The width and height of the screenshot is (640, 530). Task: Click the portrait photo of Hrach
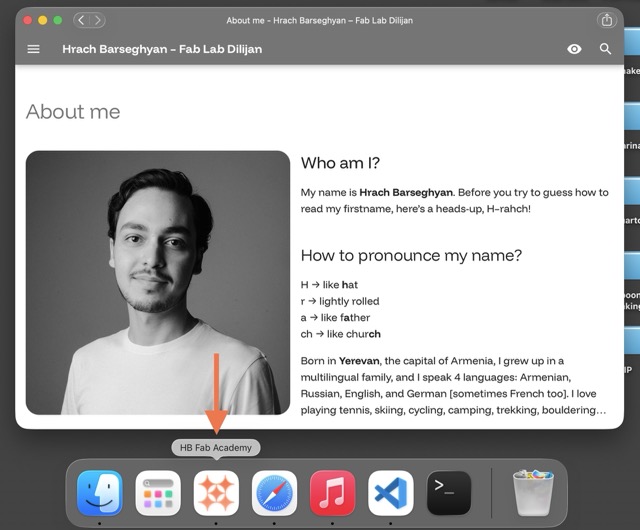point(158,283)
